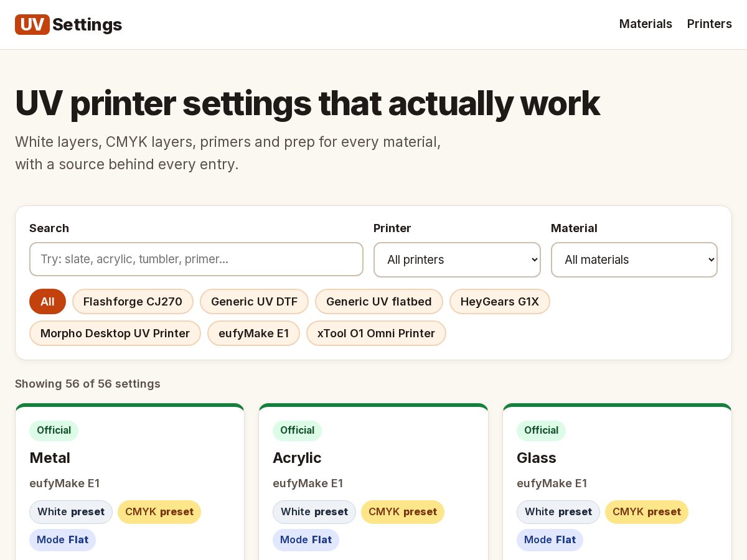The image size is (747, 560).
Task: Click Mode Flat tag on Acrylic card
Action: pos(306,540)
